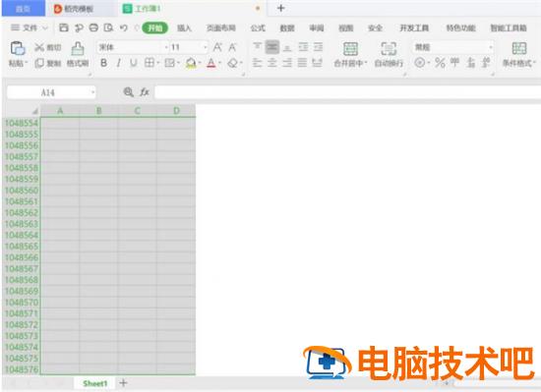Add a new sheet with plus button
541x392 pixels.
(123, 383)
